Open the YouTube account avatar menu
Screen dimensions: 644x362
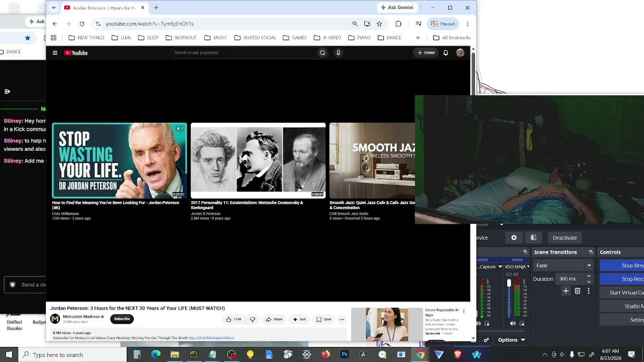click(460, 53)
